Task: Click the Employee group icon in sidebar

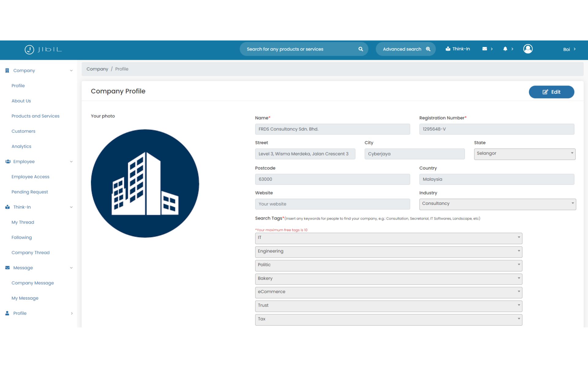Action: [x=8, y=162]
